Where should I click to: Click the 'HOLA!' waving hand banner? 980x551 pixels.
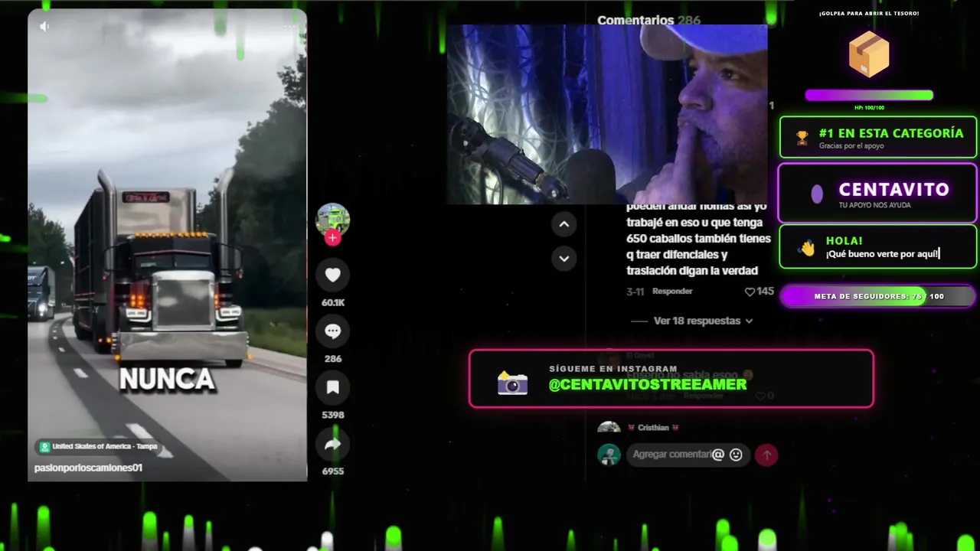coord(878,246)
